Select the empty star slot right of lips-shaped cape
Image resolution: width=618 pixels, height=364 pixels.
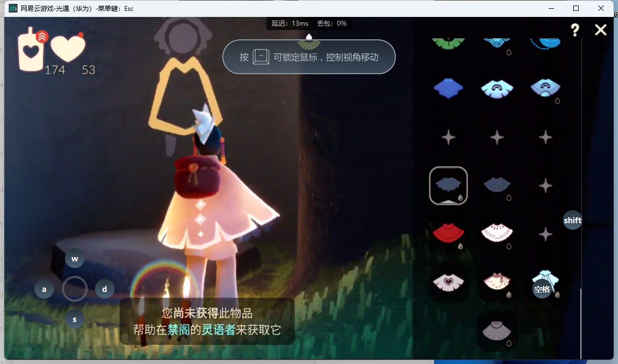pos(545,186)
